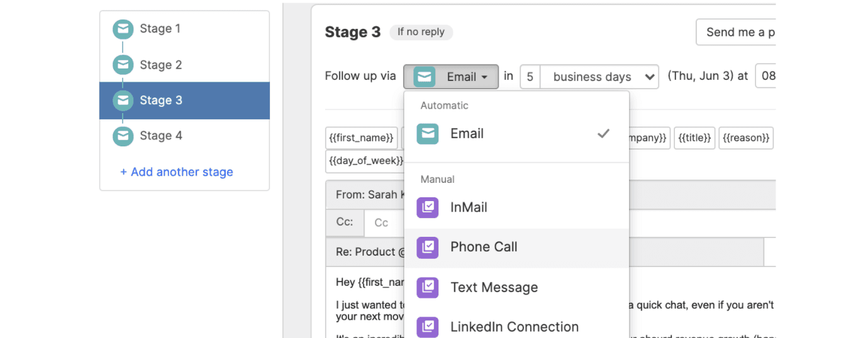
Task: Click the Phone Call task icon
Action: [427, 248]
